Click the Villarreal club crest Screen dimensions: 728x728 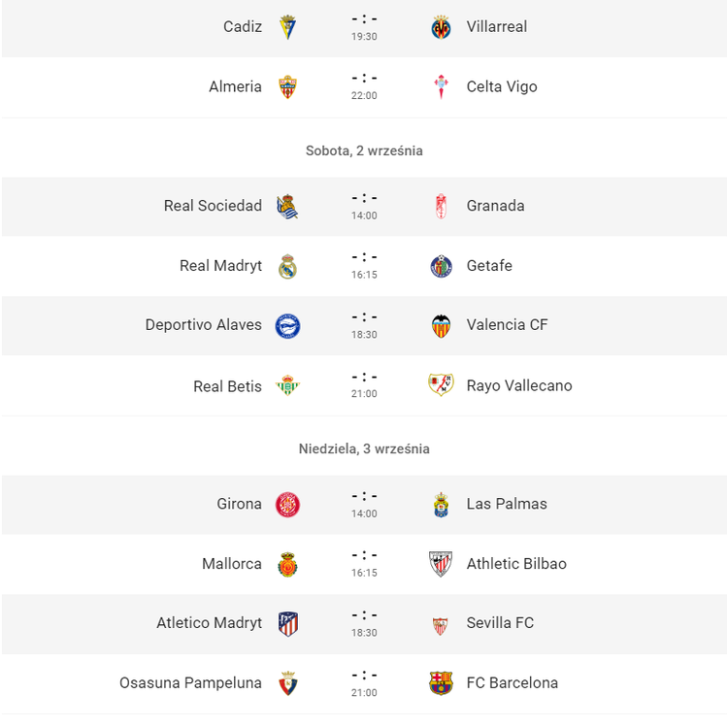tap(441, 27)
